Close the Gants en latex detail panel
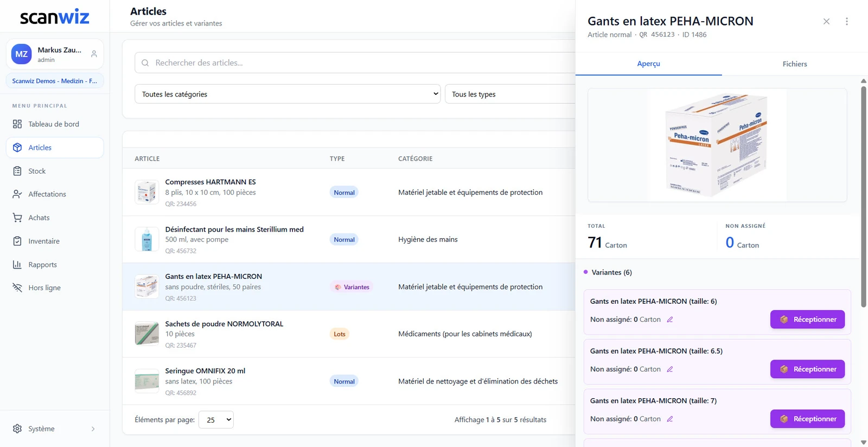868x447 pixels. [x=826, y=22]
